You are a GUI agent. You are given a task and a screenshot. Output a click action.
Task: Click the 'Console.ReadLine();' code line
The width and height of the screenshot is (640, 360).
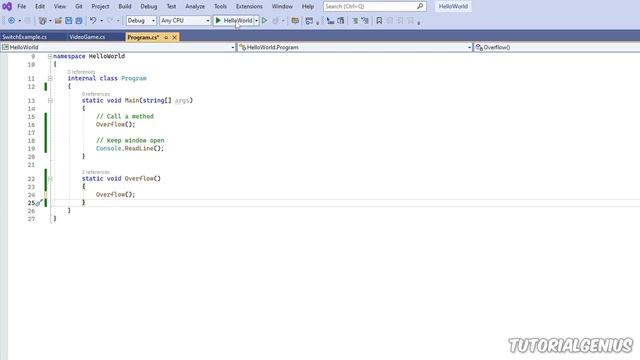130,149
